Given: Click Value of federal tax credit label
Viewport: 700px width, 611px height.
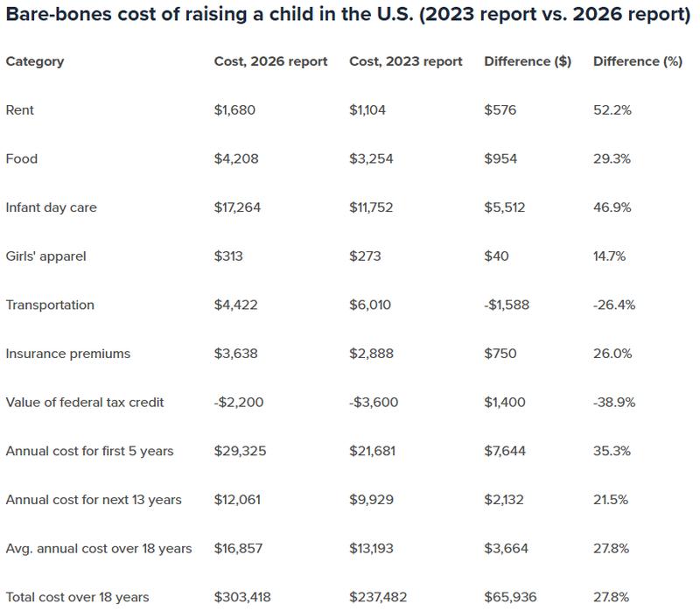Looking at the screenshot, I should click(x=85, y=403).
